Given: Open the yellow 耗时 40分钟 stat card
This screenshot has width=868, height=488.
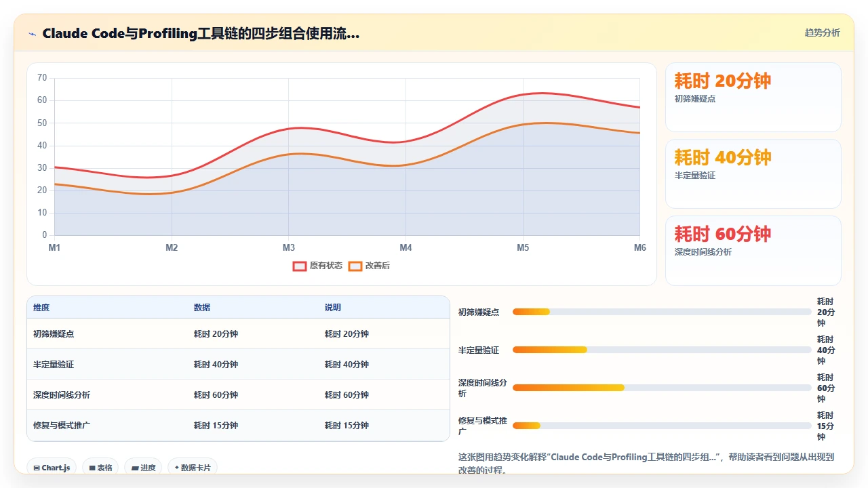Looking at the screenshot, I should click(x=753, y=174).
